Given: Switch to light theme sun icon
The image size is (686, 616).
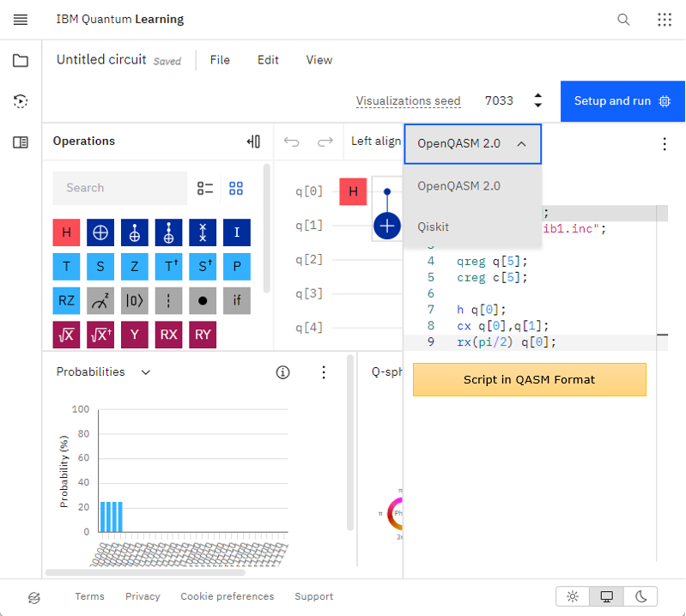Looking at the screenshot, I should 573,596.
